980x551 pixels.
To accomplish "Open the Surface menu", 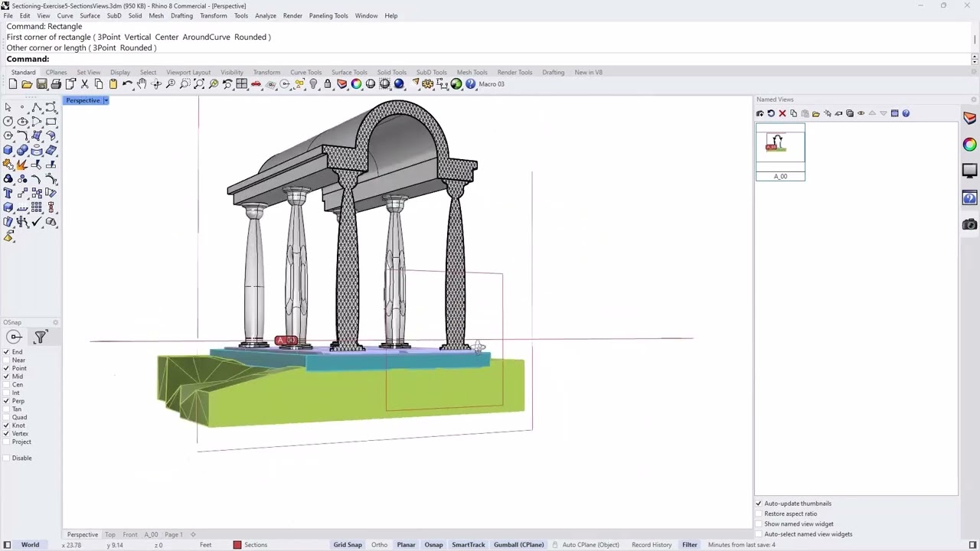I will click(90, 15).
